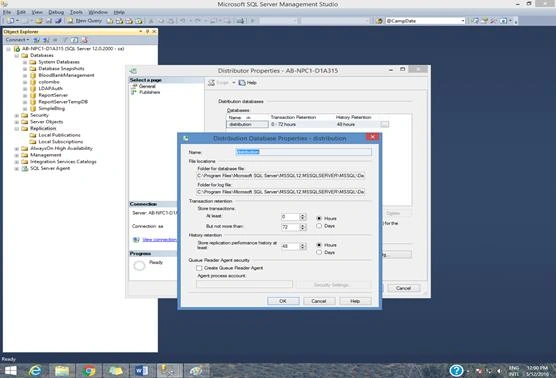Click the Open File folder icon in toolbar

coord(39,21)
